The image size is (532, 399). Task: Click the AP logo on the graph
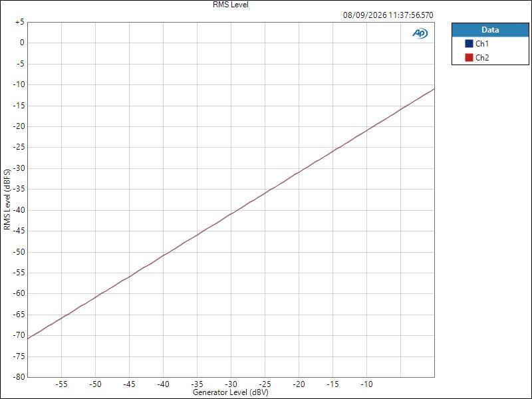[x=420, y=33]
